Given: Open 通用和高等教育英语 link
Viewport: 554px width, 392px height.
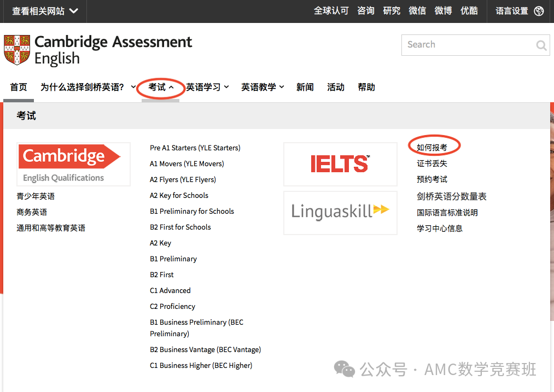Looking at the screenshot, I should 51,228.
